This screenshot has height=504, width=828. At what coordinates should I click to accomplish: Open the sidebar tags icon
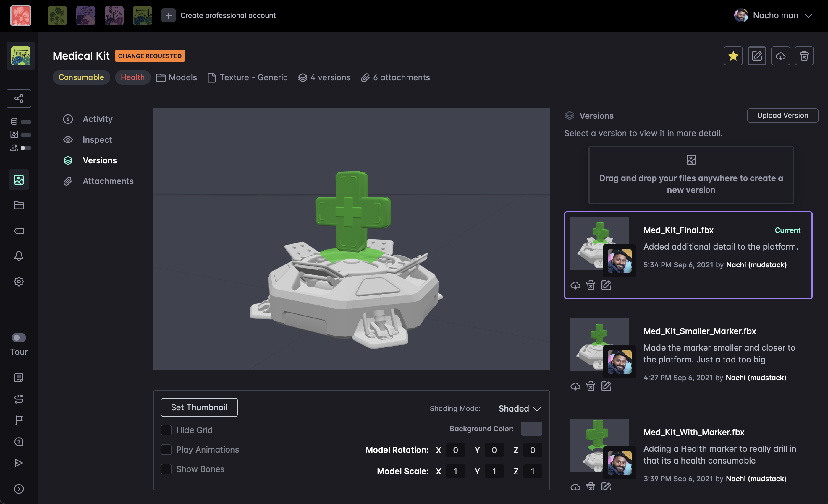click(19, 231)
